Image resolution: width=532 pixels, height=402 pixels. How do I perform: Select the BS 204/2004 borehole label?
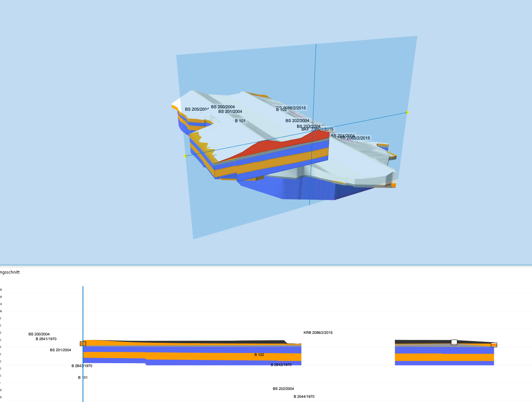[x=343, y=135]
